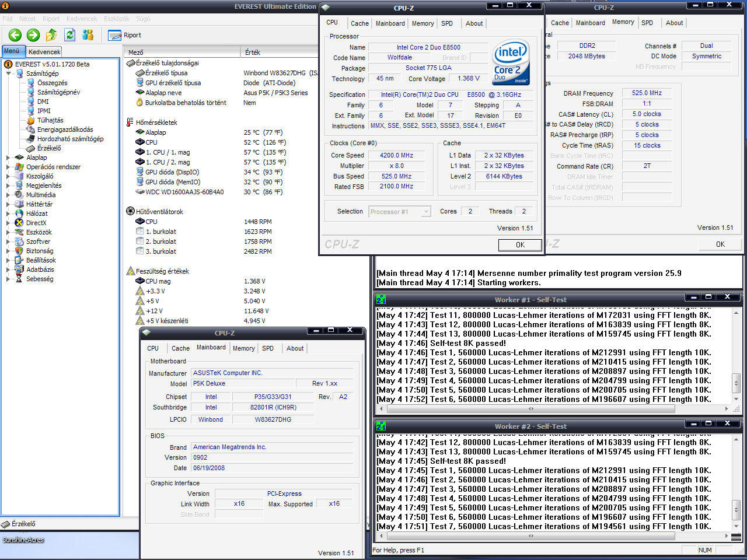Click OK in the CPU-Z processor window
This screenshot has width=747, height=560.
point(520,245)
